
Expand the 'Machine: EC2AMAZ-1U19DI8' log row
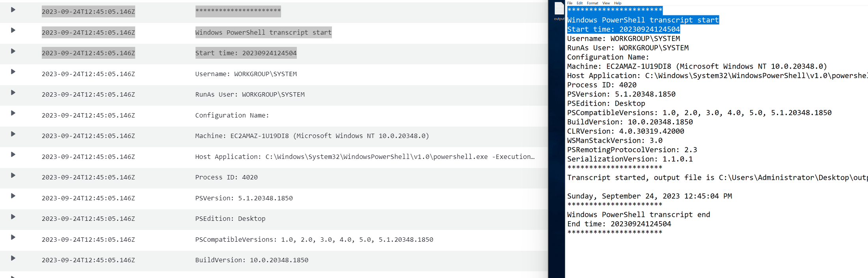click(13, 134)
